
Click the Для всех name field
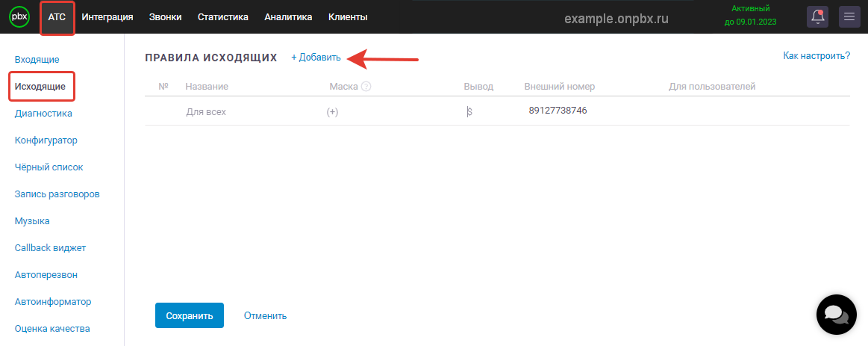(x=206, y=112)
